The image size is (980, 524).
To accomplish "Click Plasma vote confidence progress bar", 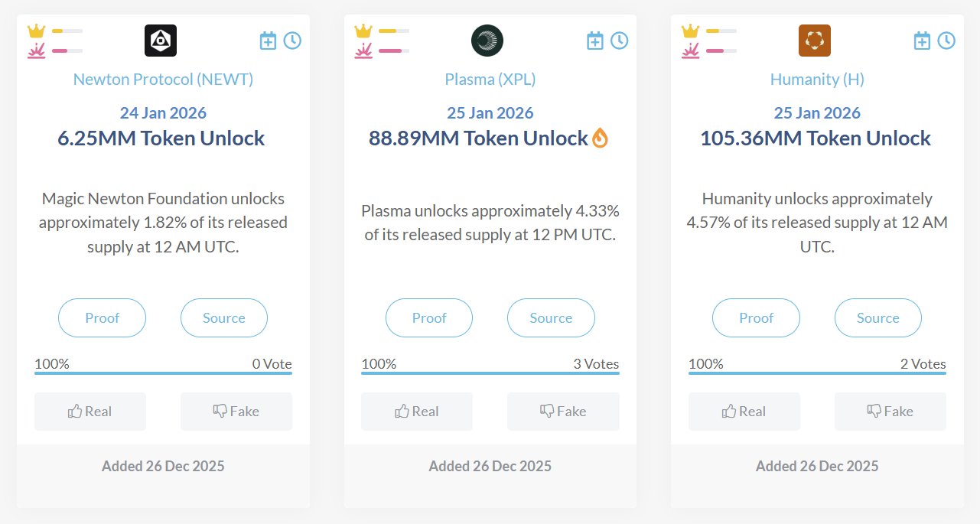I will pyautogui.click(x=490, y=373).
